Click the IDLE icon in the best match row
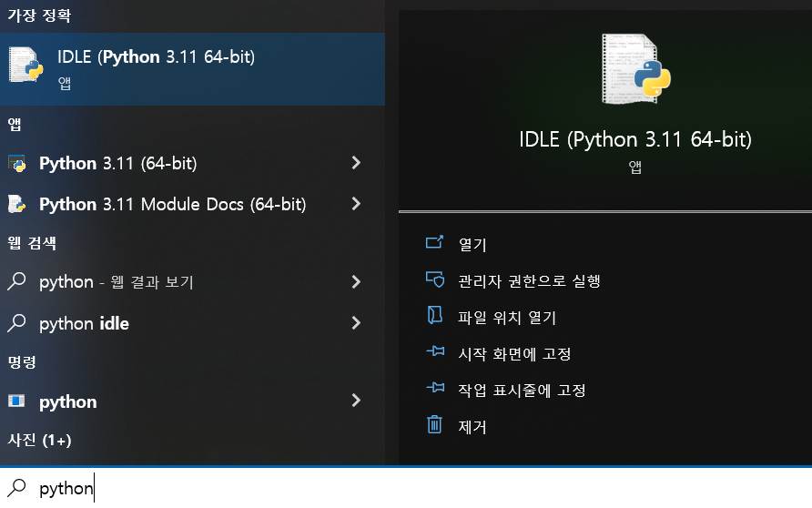812x508 pixels. click(x=25, y=65)
